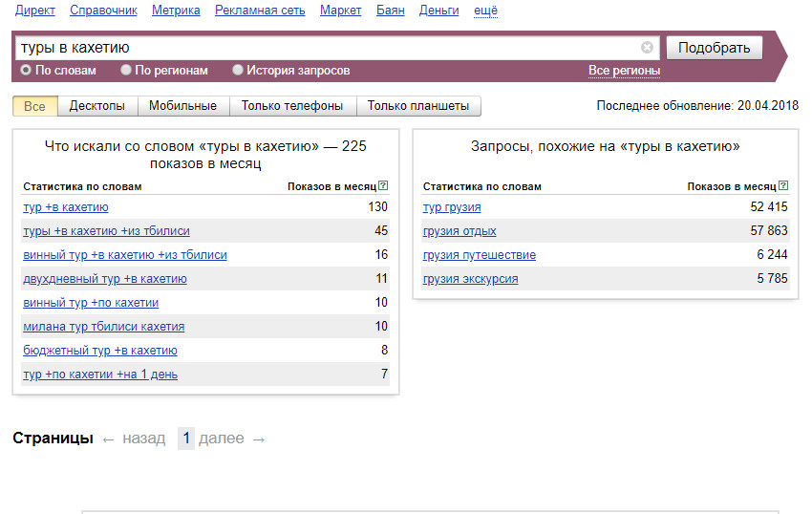Open the 'Справочник' top navigation link
Screen dimensions: 812x514
click(103, 10)
